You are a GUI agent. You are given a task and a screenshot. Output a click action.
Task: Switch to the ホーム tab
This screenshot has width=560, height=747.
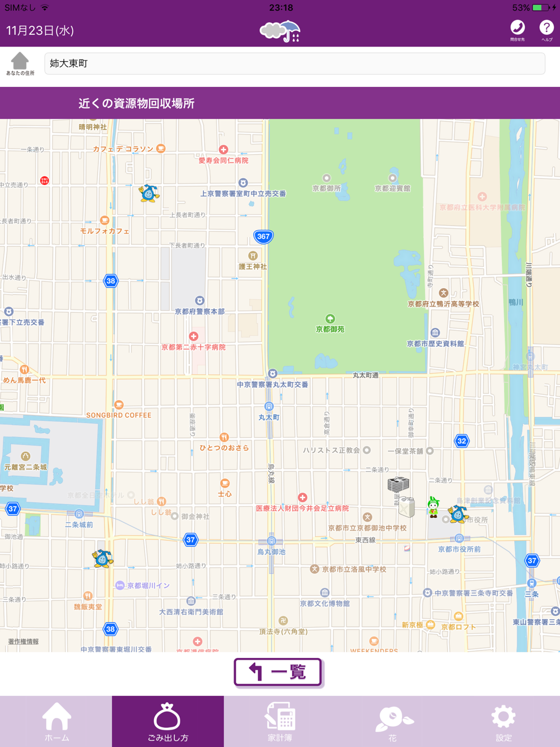(56, 722)
